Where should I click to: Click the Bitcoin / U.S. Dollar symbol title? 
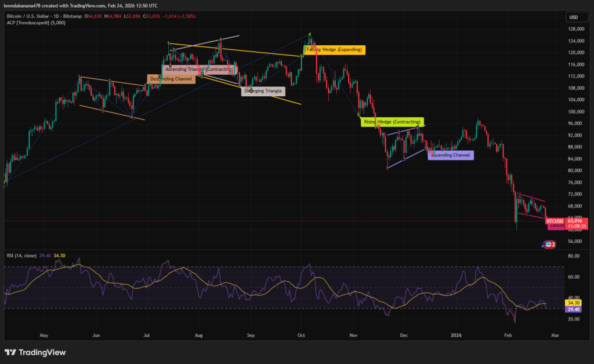pos(28,16)
